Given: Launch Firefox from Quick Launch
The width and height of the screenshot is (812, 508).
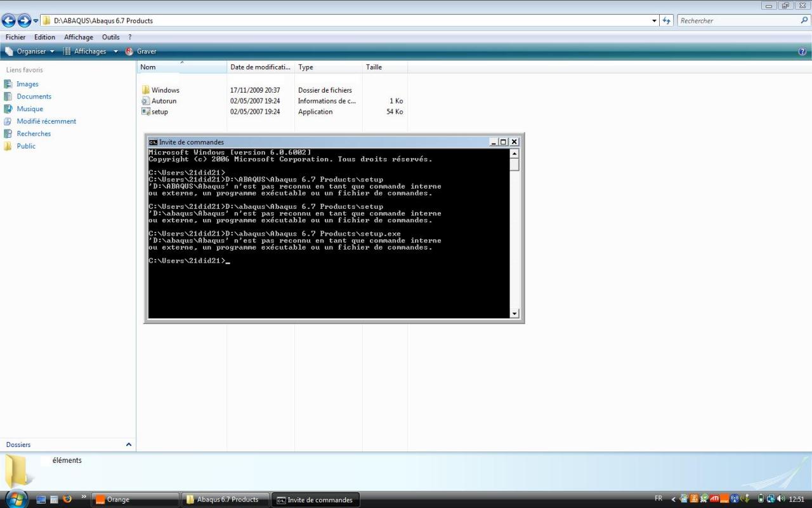Looking at the screenshot, I should point(67,499).
